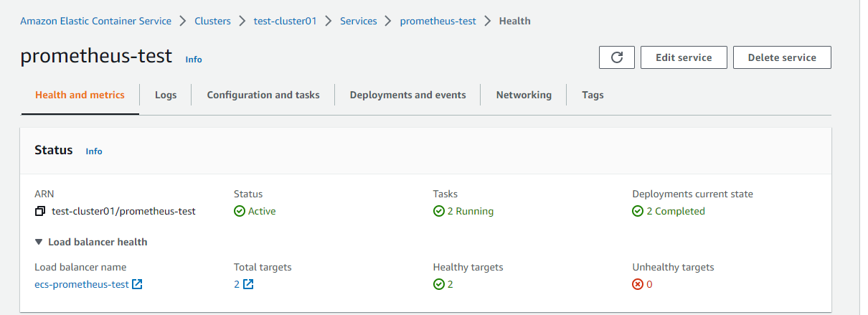
Task: Switch to the Logs tab
Action: click(x=166, y=95)
